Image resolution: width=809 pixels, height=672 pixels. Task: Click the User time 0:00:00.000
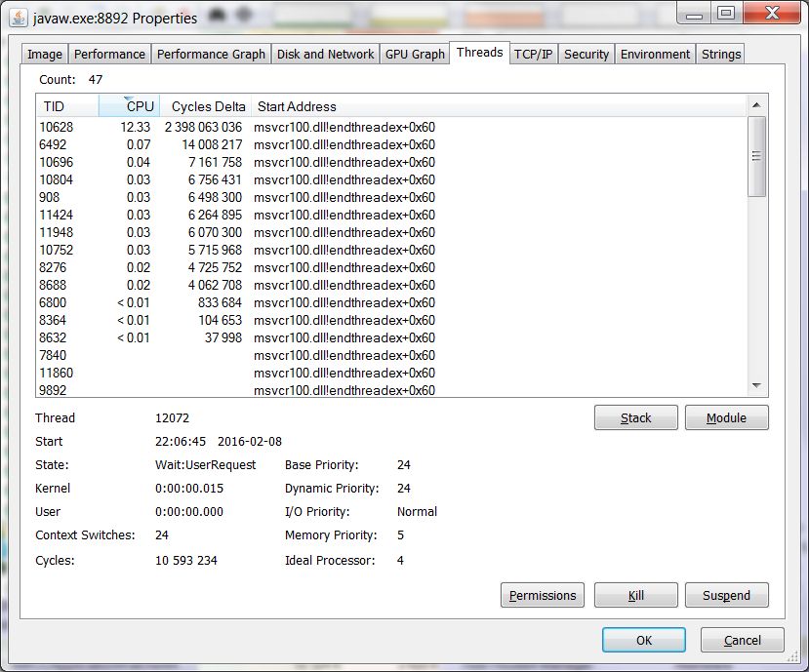tap(189, 512)
